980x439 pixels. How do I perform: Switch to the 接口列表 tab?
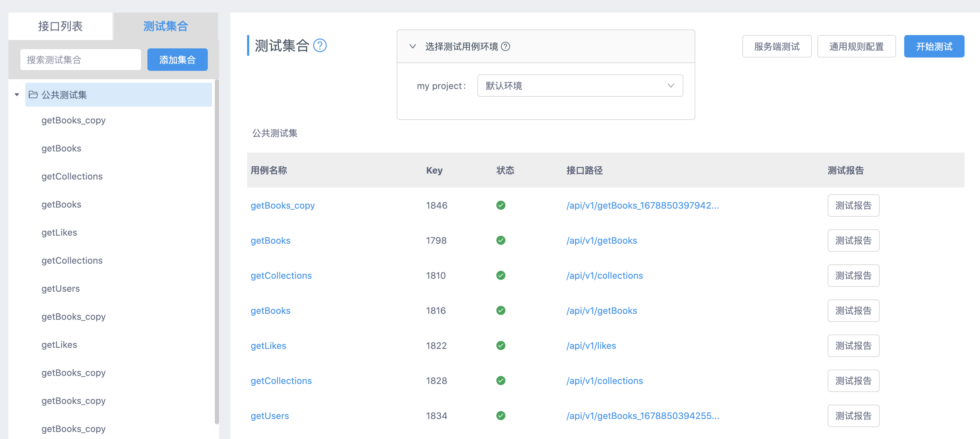(61, 26)
